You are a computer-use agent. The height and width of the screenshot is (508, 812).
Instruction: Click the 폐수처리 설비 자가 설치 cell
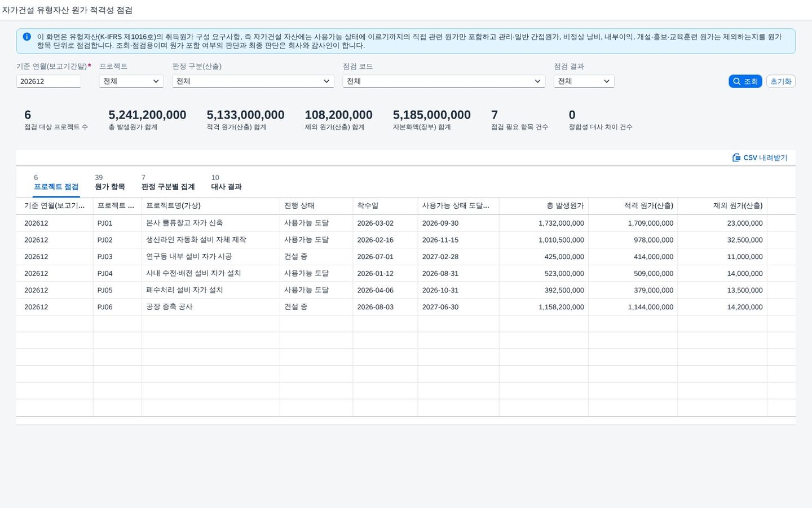pyautogui.click(x=184, y=290)
